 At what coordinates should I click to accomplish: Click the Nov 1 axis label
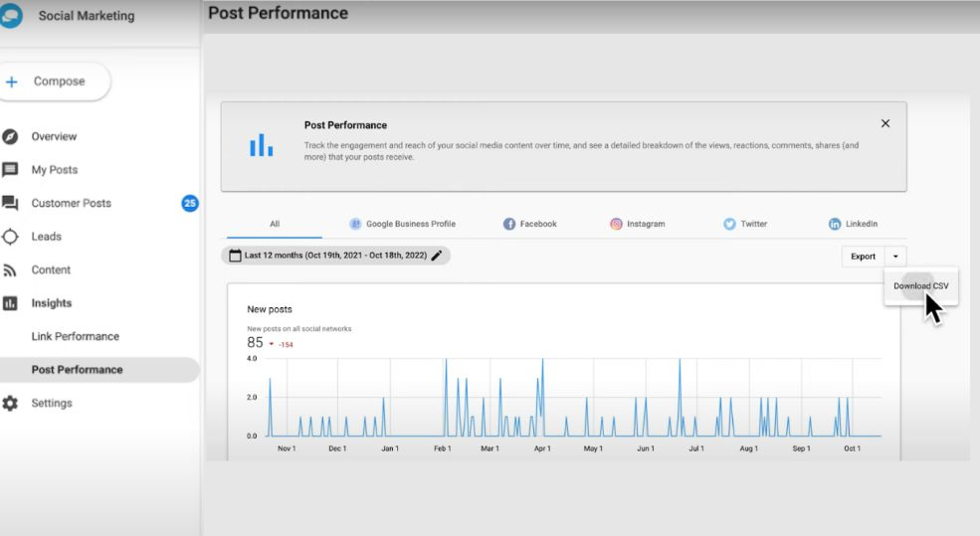coord(287,448)
